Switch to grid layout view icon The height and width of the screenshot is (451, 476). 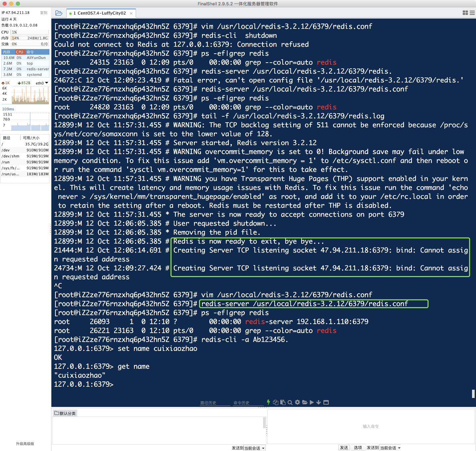(465, 13)
